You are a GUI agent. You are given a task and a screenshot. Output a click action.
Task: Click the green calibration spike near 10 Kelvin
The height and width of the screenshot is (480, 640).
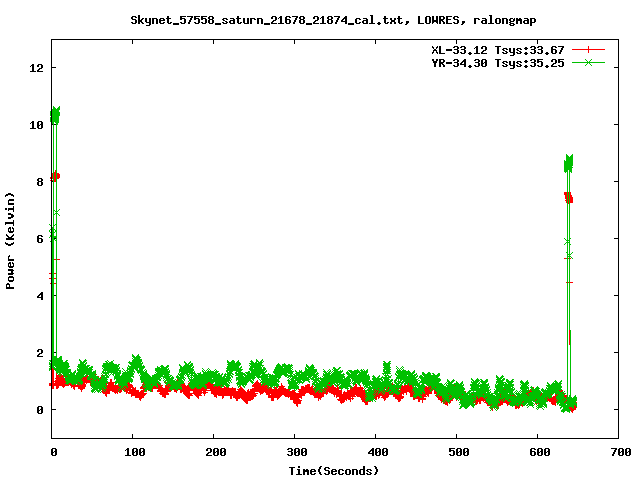click(55, 116)
